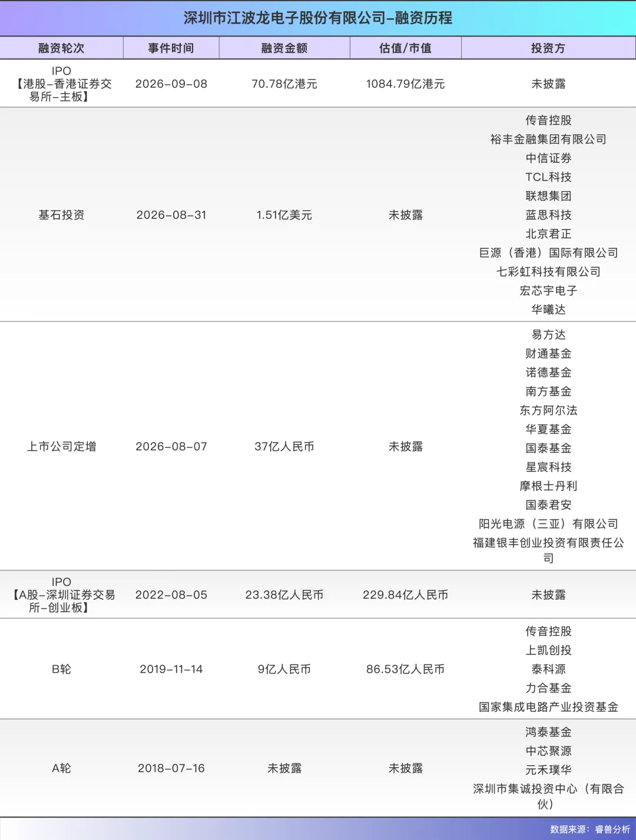The image size is (636, 840).
Task: Click the amount 1.51亿美元
Action: pos(284,215)
